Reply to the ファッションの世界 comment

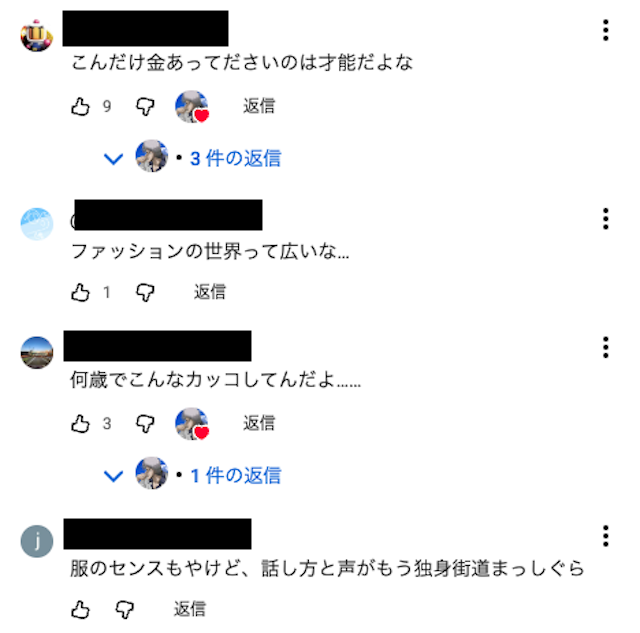click(x=210, y=292)
